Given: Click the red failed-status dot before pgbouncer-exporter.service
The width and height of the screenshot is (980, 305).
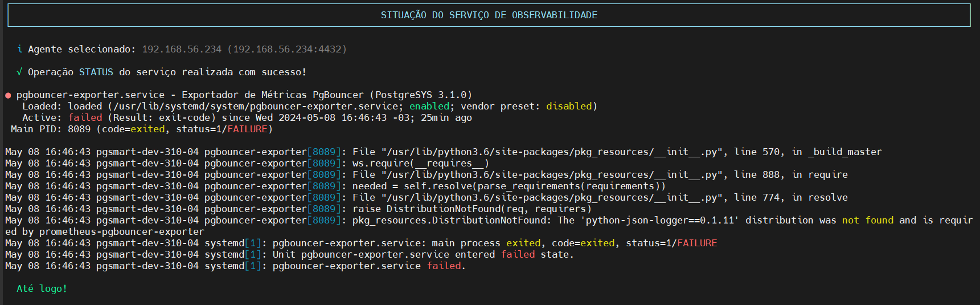Looking at the screenshot, I should [x=8, y=95].
